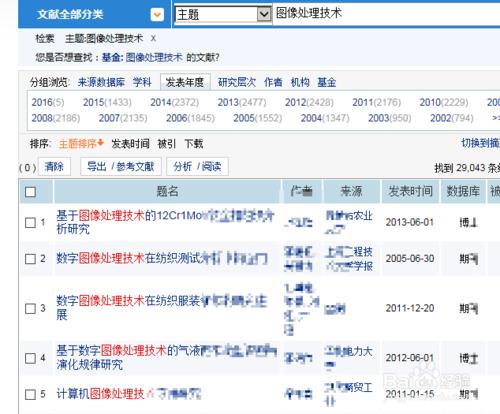This screenshot has height=414, width=500.
Task: Remove the 主题:图像处理技术 filter with X
Action: pos(153,39)
